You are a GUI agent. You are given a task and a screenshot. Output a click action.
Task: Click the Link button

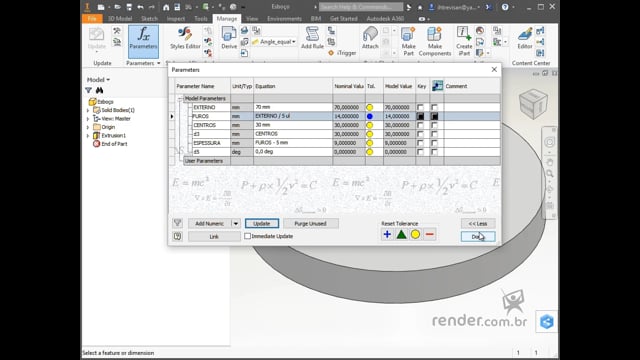(x=214, y=237)
